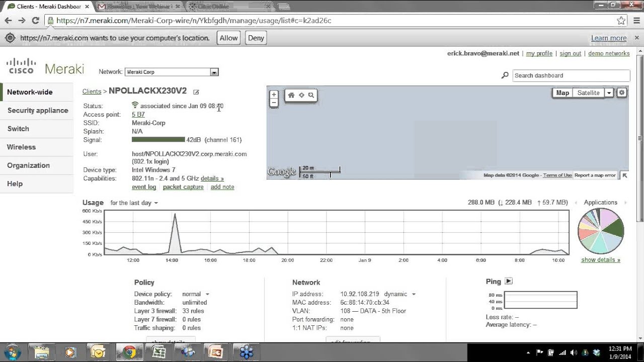Switch map to Map view
Viewport: 644px width, 362px height.
click(x=562, y=93)
